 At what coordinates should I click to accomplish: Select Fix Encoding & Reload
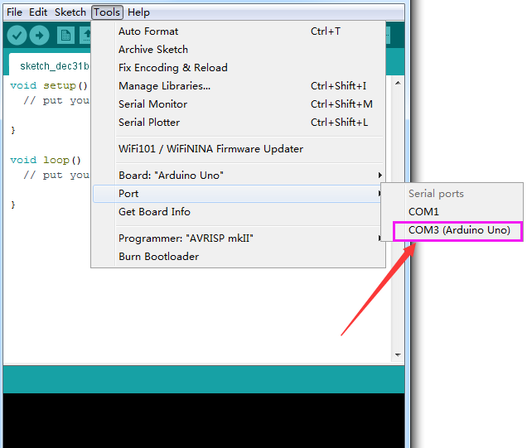pyautogui.click(x=238, y=68)
